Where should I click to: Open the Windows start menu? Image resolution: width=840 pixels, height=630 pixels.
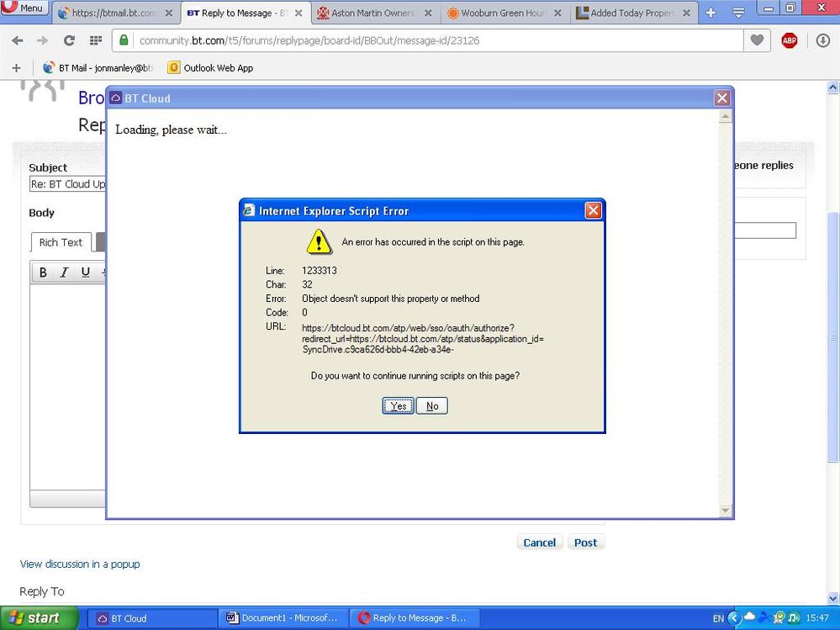tap(38, 618)
